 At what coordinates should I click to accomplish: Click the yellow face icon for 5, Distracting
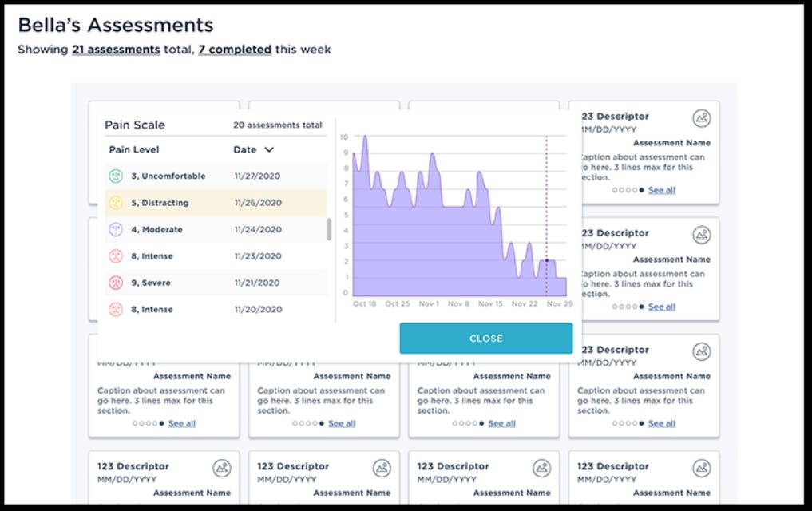click(x=116, y=203)
